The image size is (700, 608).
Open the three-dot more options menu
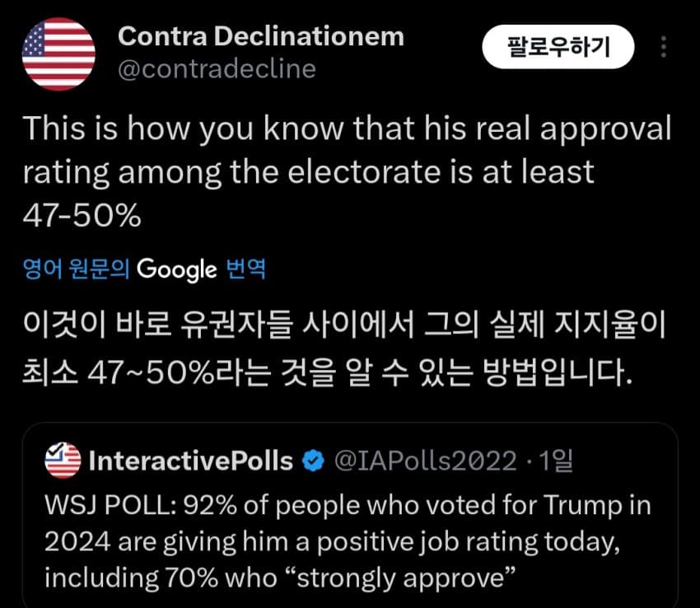click(x=664, y=48)
